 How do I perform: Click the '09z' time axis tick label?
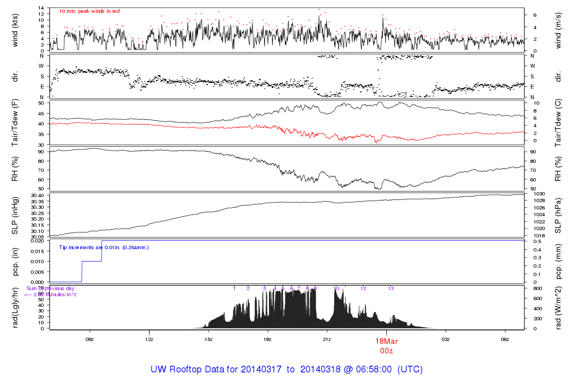(90, 339)
